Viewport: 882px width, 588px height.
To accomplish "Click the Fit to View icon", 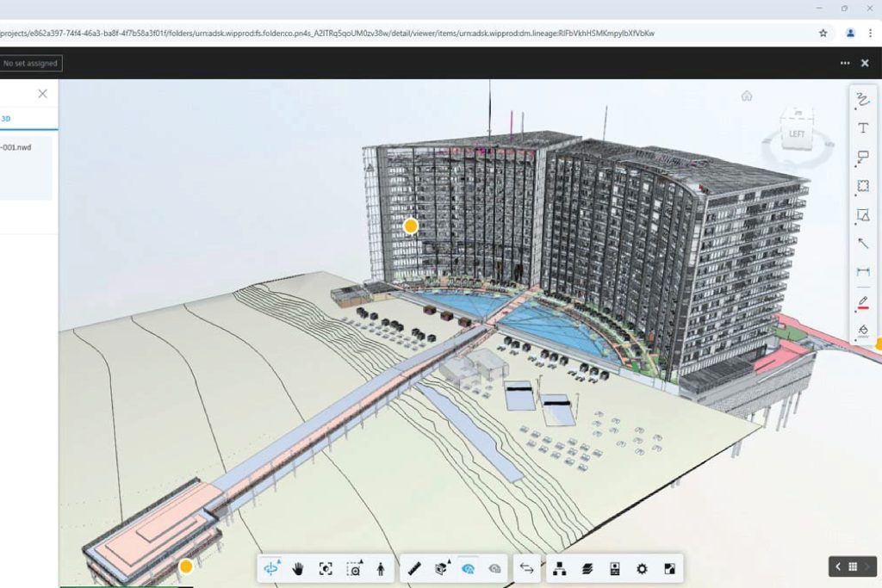I will coord(326,568).
